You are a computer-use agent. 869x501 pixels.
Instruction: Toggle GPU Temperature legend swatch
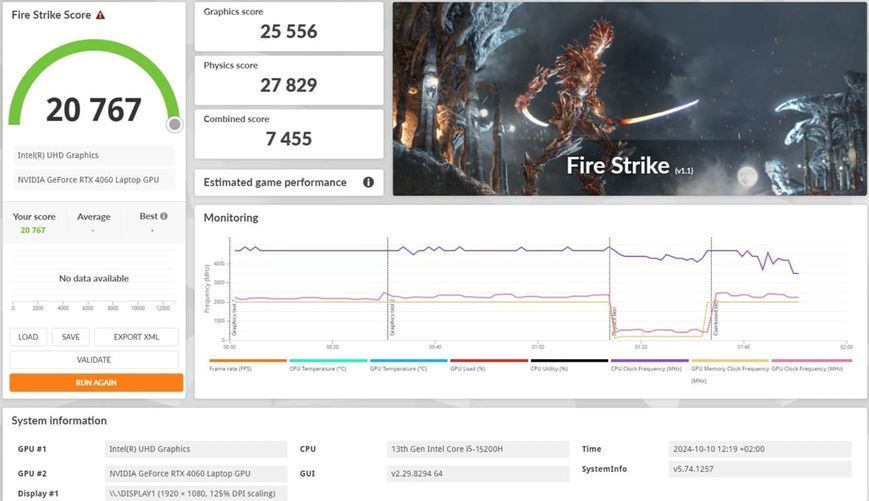pyautogui.click(x=408, y=361)
